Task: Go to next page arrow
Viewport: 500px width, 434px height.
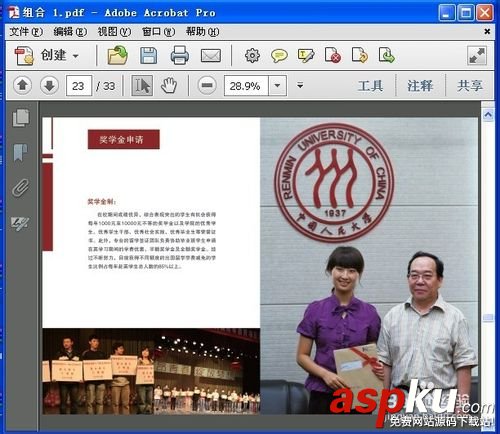Action: (49, 86)
